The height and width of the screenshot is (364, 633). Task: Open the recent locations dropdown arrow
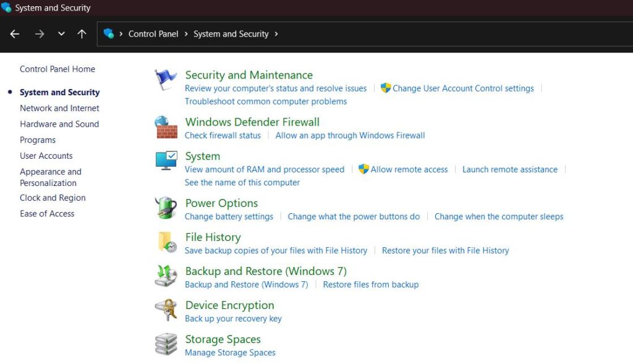[61, 34]
